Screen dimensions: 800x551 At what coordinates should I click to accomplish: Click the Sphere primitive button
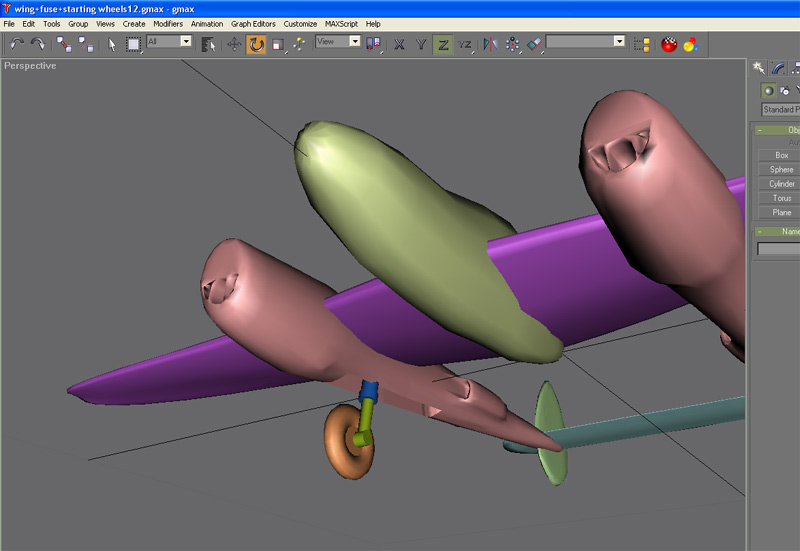click(781, 170)
